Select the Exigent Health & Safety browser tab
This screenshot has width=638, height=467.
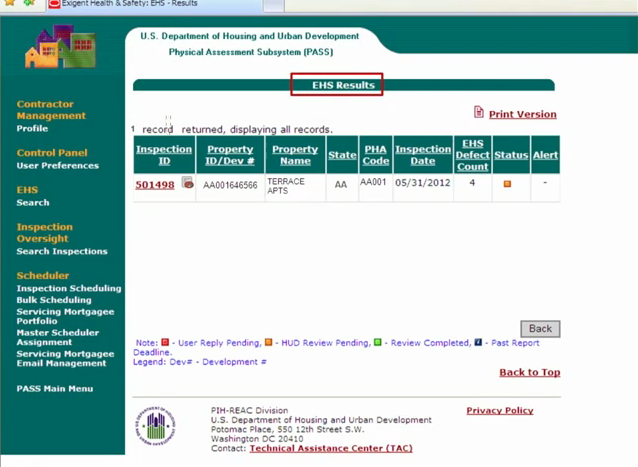tap(155, 5)
